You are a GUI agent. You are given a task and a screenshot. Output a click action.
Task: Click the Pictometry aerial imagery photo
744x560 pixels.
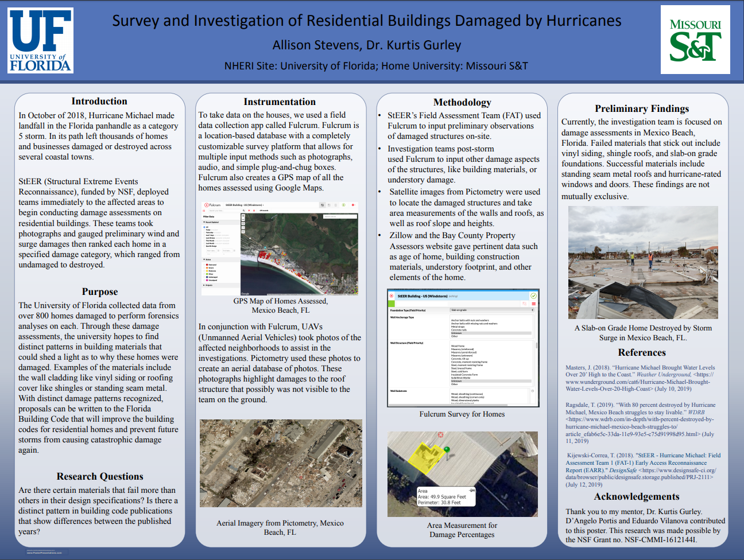tap(281, 463)
